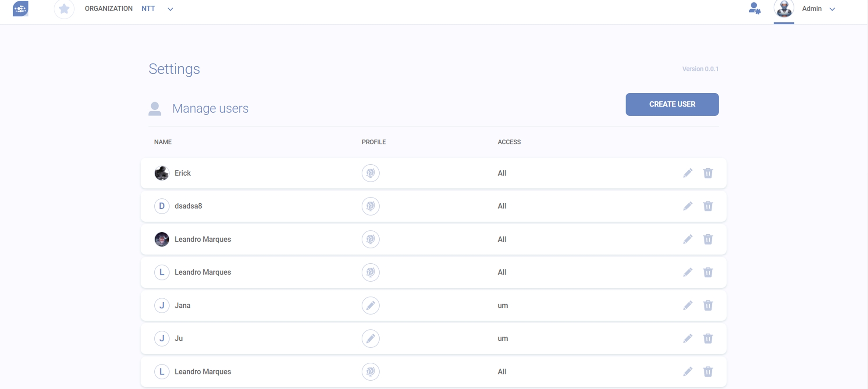Select the NTT organization name
The height and width of the screenshot is (389, 868).
pos(148,9)
